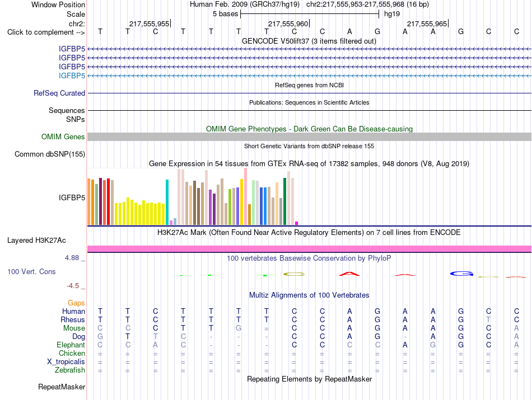Viewport: 532px width, 400px height.
Task: Click the Human species row label
Action: 73,311
